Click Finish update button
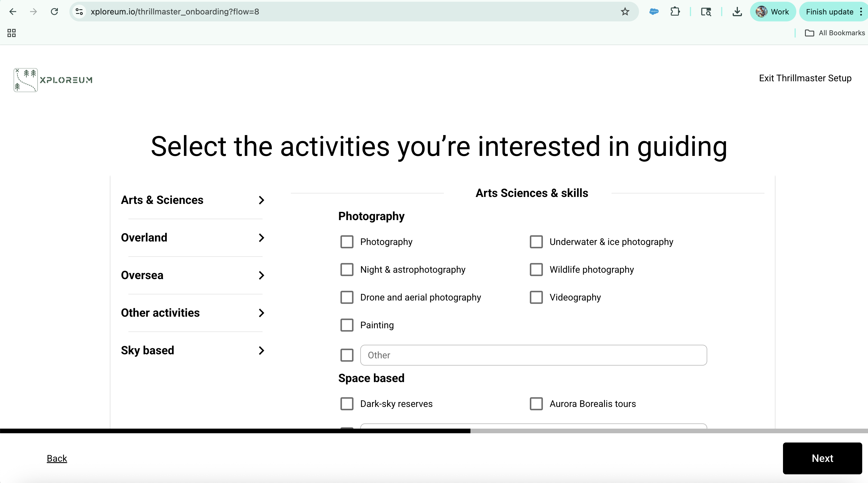This screenshot has width=868, height=483. [829, 12]
